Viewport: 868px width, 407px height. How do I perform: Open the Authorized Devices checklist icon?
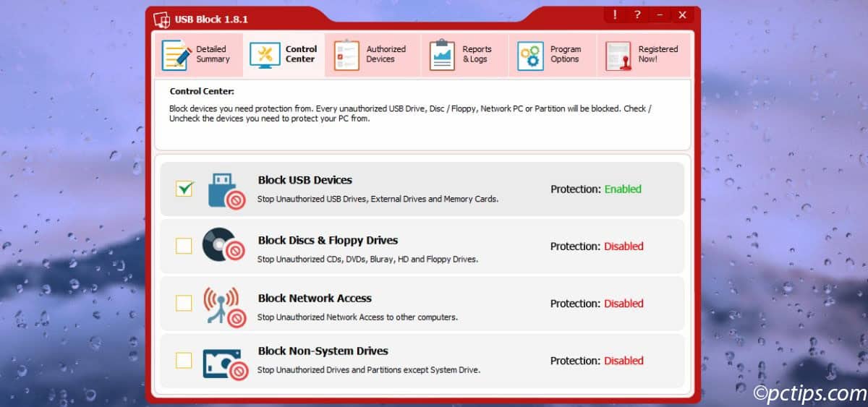tap(346, 55)
